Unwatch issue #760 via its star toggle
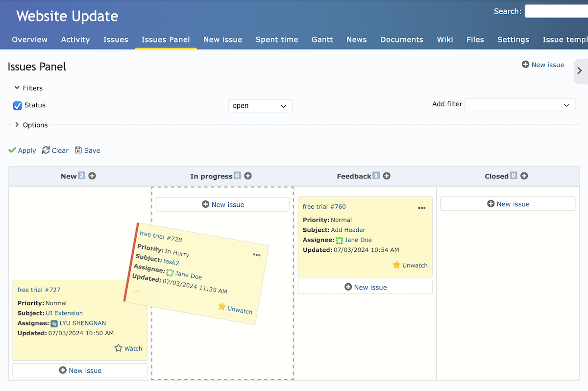Screen dimensions: 588x391 pyautogui.click(x=396, y=265)
